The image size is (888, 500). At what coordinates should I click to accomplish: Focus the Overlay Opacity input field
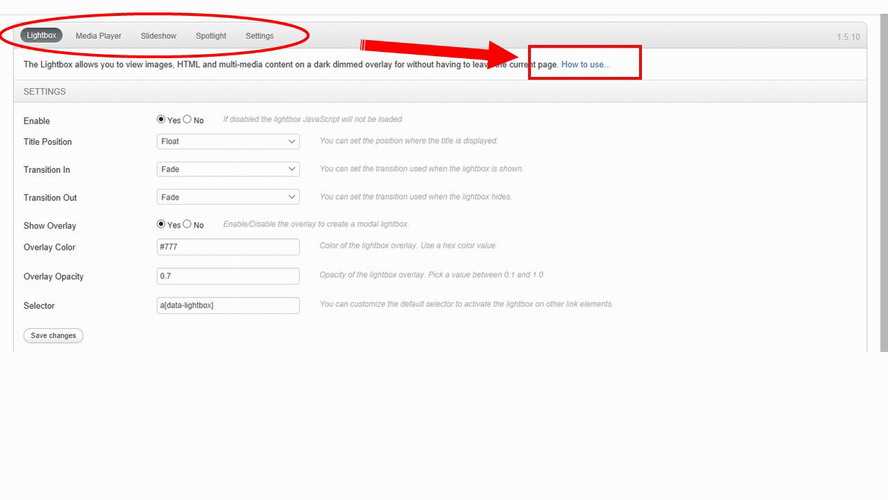click(x=228, y=276)
